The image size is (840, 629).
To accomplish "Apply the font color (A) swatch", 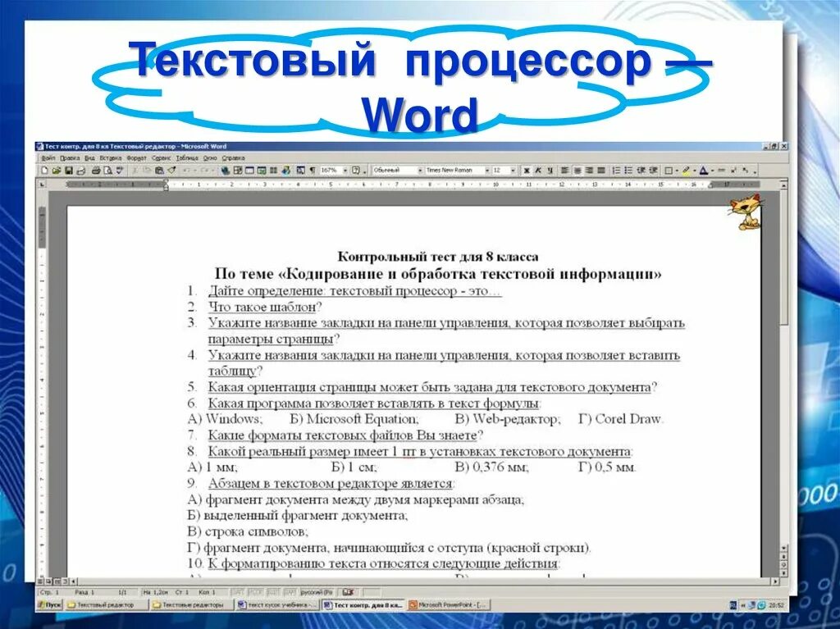I will click(703, 171).
